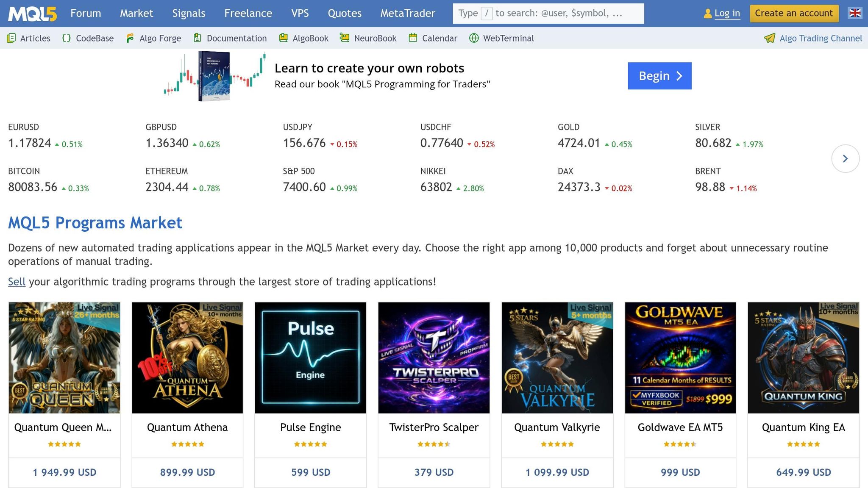Click the AlgoBook icon
This screenshot has width=868, height=488.
pyautogui.click(x=284, y=38)
